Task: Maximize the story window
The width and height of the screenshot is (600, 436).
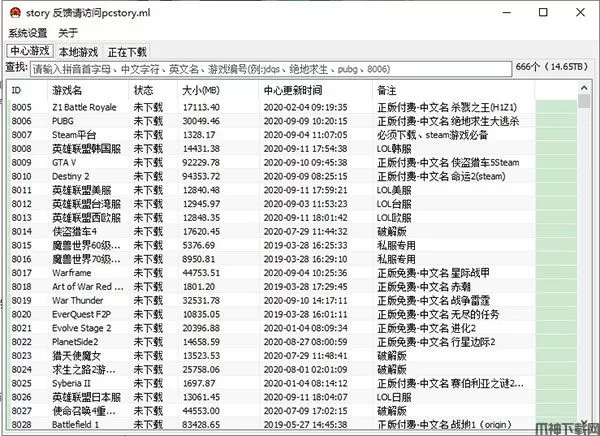Action: pos(543,13)
